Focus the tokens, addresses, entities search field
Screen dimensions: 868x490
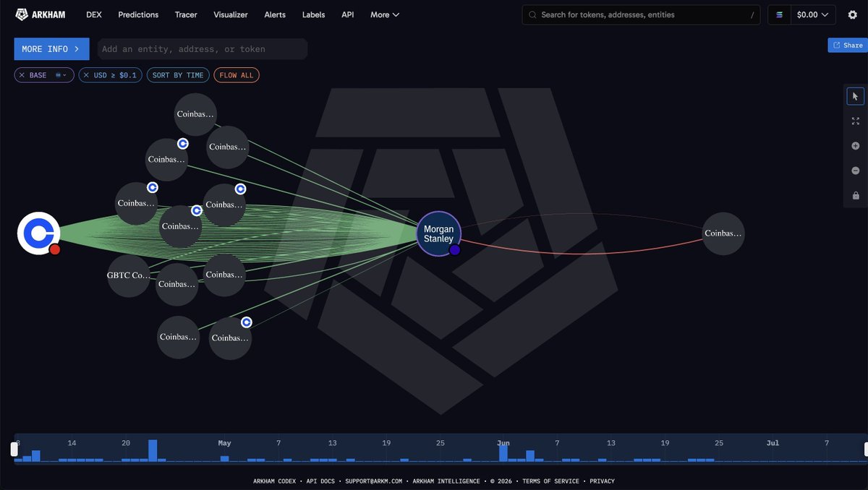click(x=640, y=14)
